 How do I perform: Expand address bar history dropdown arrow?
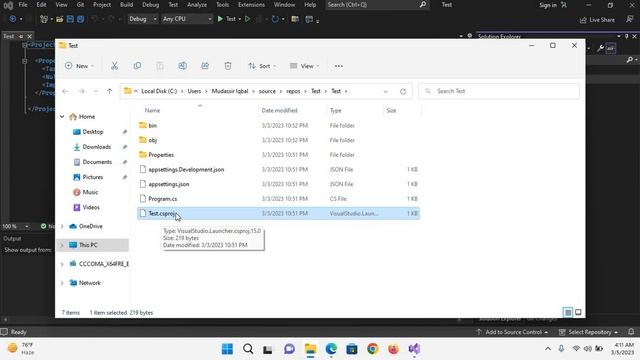click(x=386, y=91)
